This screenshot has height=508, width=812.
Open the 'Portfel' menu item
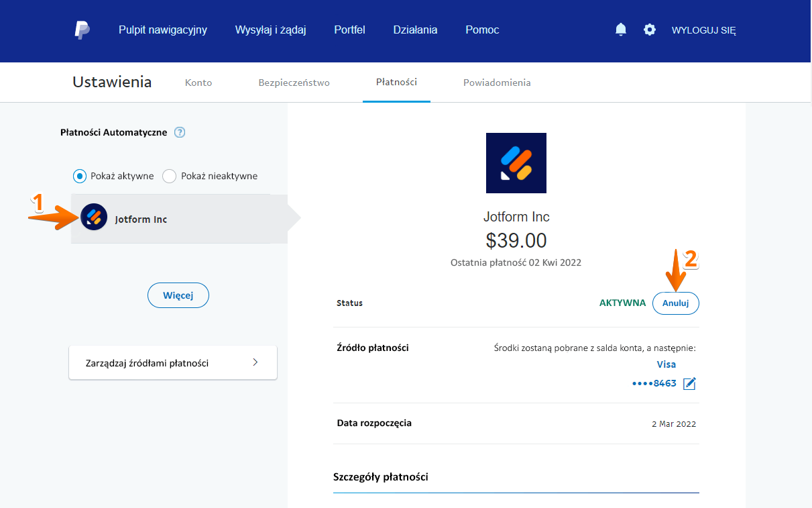[x=349, y=30]
